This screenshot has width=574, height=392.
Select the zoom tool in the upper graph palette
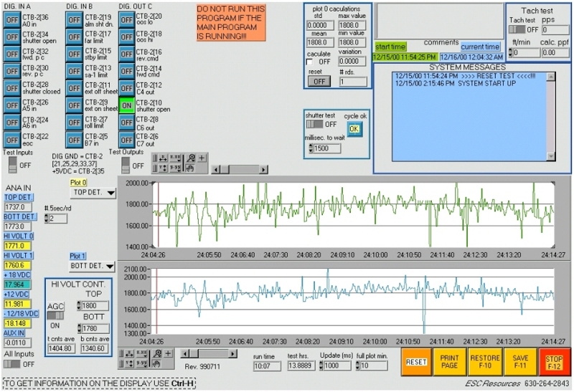pyautogui.click(x=191, y=158)
